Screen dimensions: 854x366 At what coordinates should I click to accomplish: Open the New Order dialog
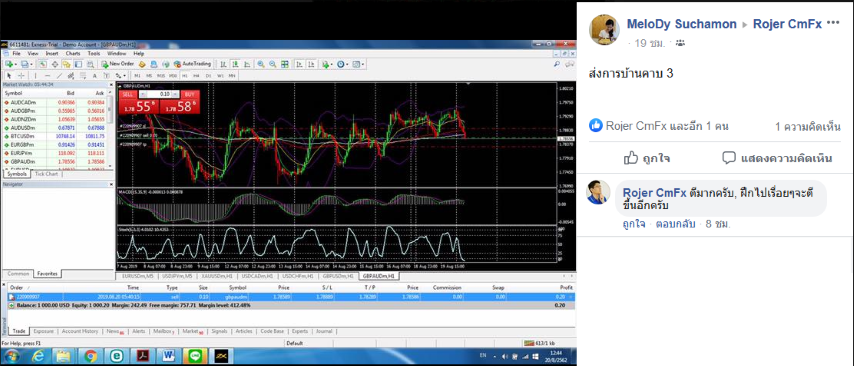[118, 64]
